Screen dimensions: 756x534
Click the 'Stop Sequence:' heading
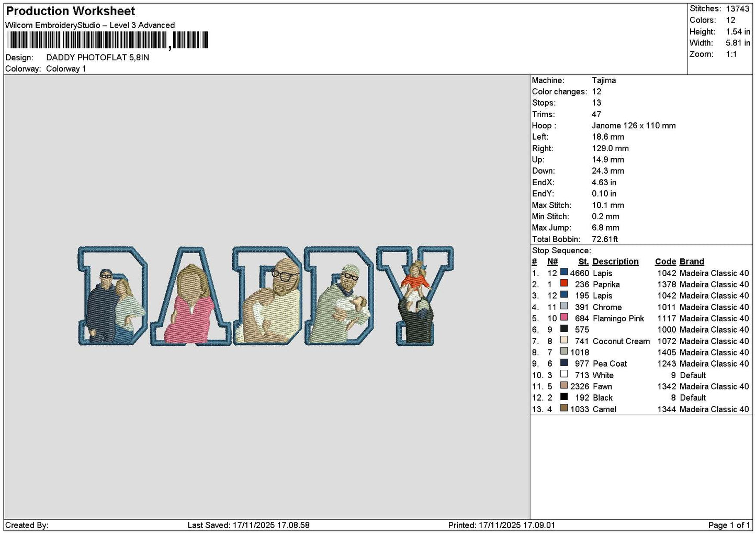tap(561, 251)
